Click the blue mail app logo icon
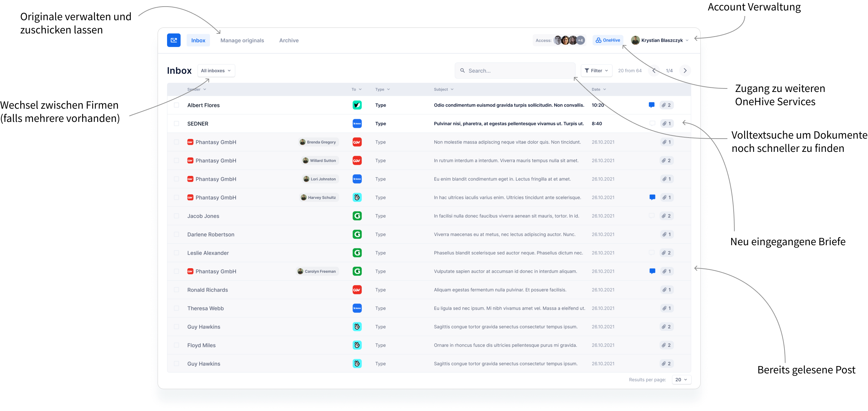This screenshot has width=868, height=411. click(174, 40)
